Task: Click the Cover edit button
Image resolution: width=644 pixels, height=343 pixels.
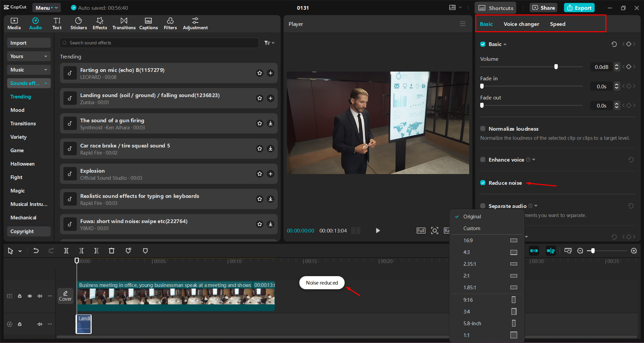Action: tap(65, 296)
